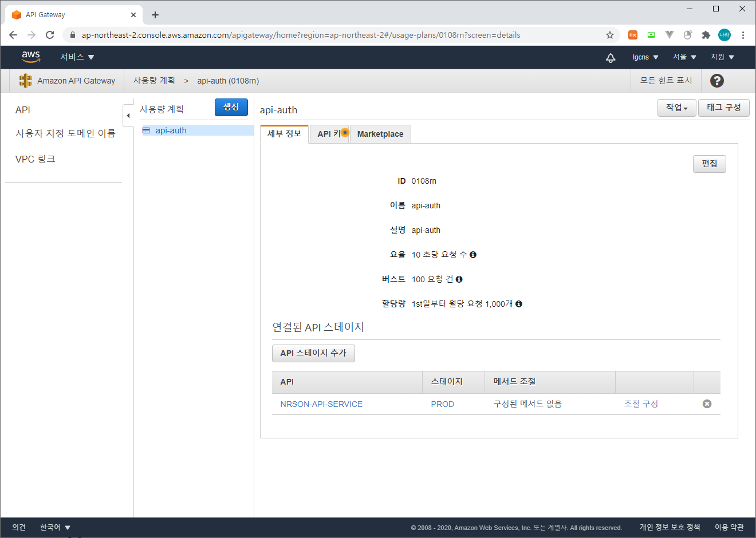This screenshot has height=538, width=756.
Task: View site security lock icon
Action: 72,35
